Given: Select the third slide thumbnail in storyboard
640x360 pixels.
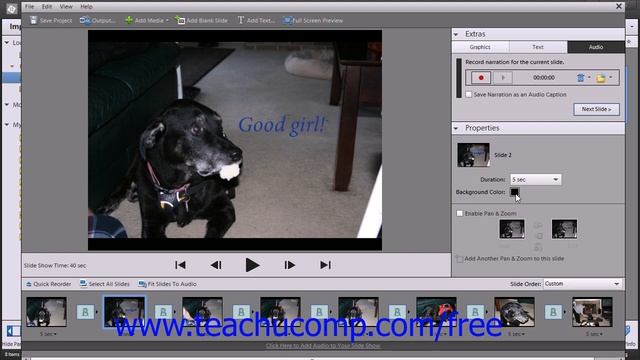Looking at the screenshot, I should [x=202, y=312].
